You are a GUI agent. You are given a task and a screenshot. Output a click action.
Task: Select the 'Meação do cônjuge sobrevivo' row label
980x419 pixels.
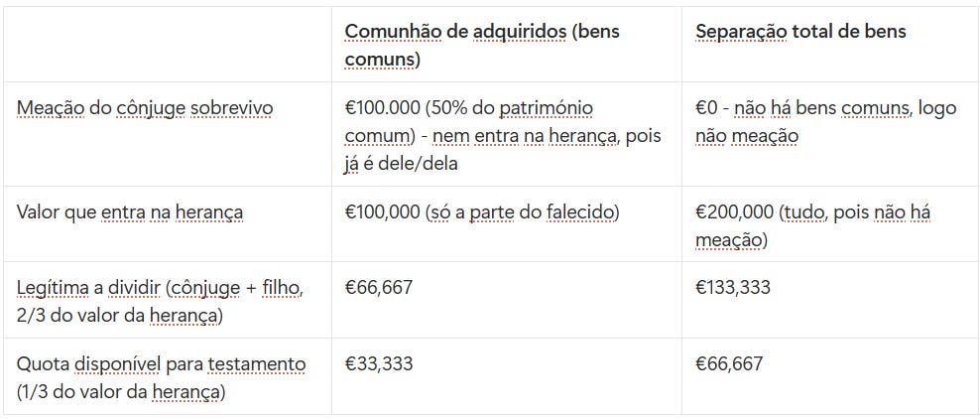(x=145, y=108)
